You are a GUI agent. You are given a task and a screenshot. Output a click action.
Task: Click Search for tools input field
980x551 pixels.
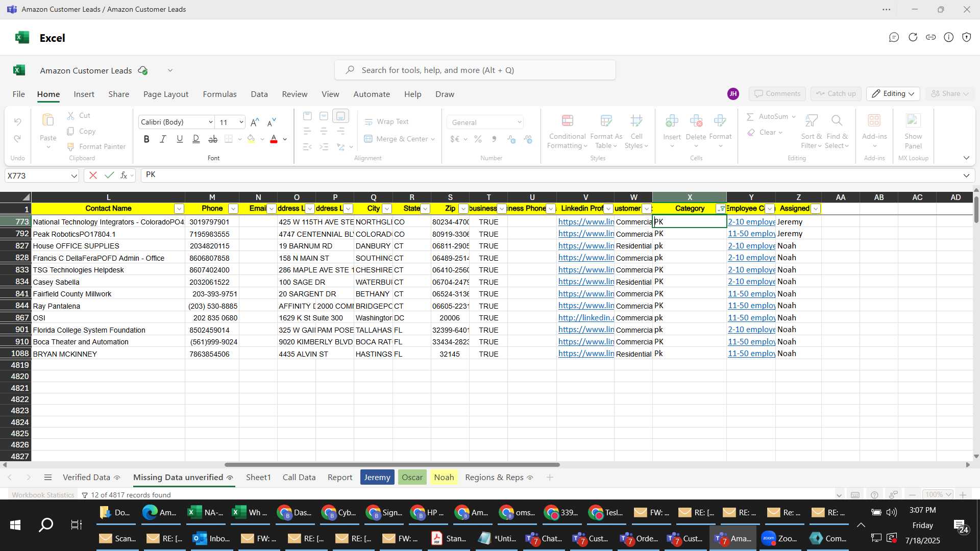pyautogui.click(x=475, y=70)
